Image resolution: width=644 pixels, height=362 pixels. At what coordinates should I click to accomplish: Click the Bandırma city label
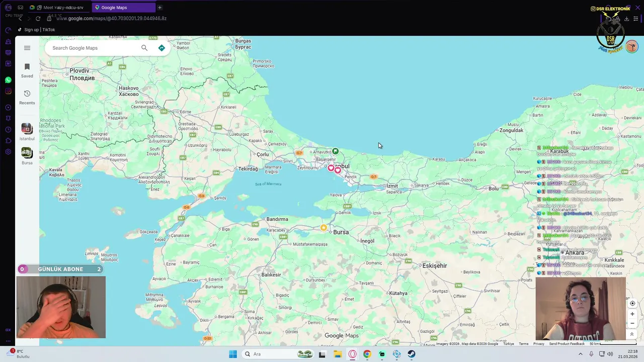pyautogui.click(x=277, y=219)
